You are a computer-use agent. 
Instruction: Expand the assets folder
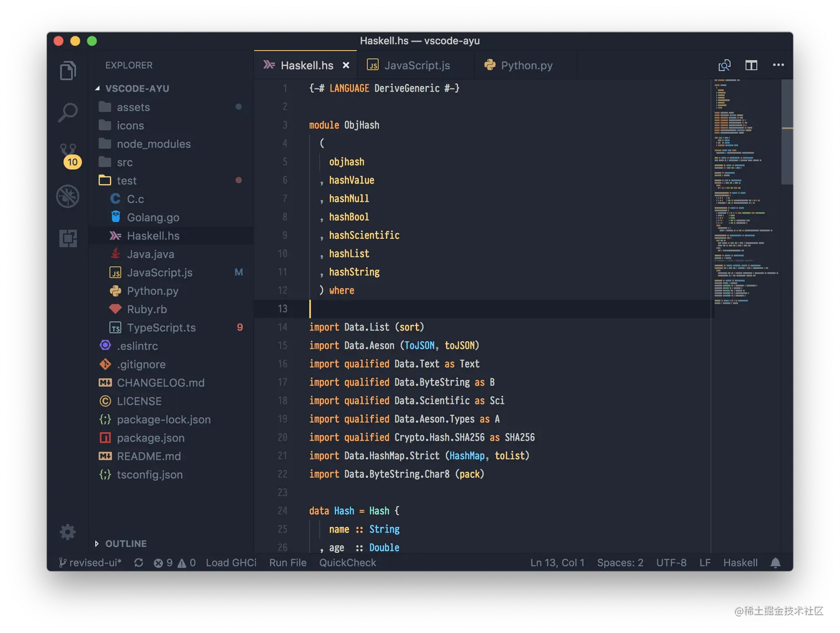tap(171, 107)
